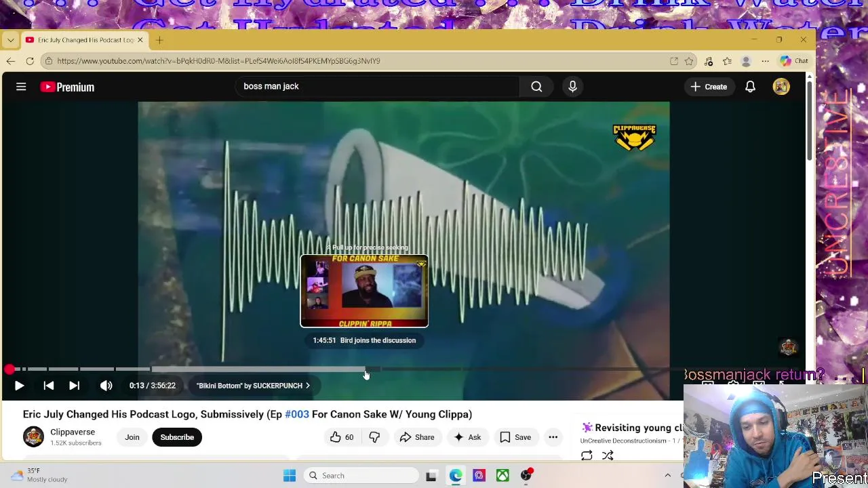Go to YouTube Premium home logo

pyautogui.click(x=67, y=87)
